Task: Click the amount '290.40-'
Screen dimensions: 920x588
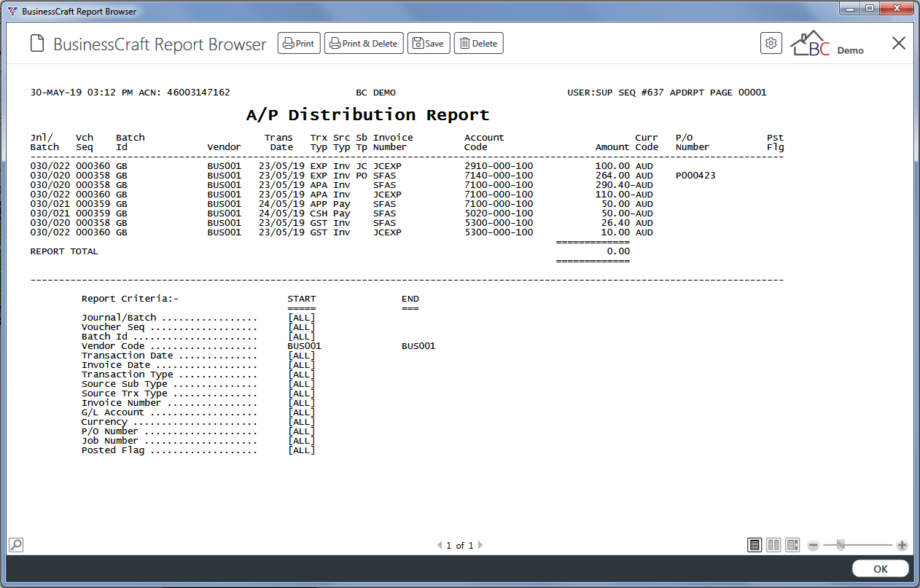Action: pos(615,185)
